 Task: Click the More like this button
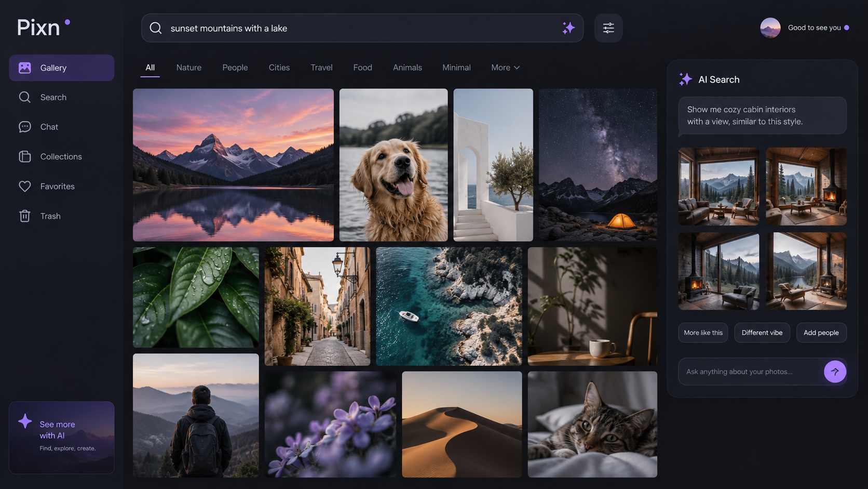click(x=703, y=333)
